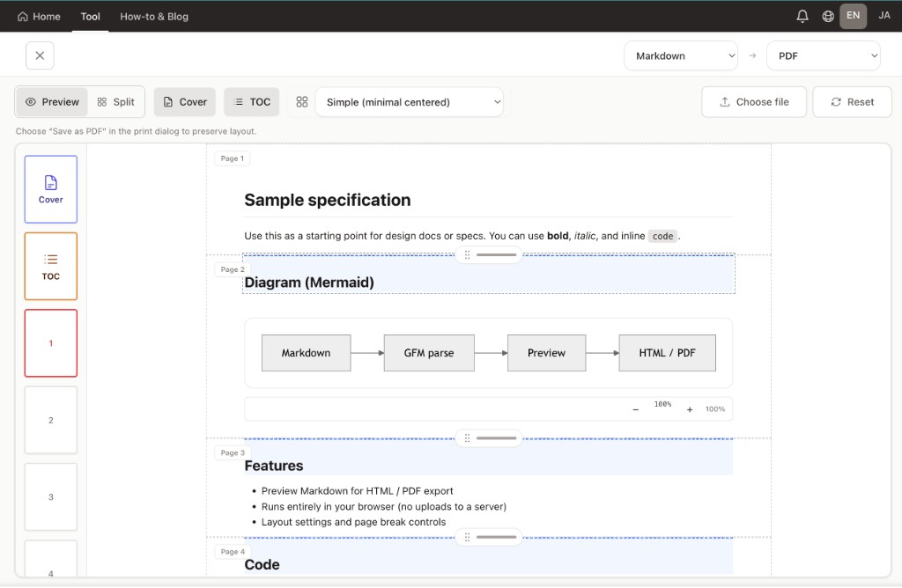
Task: Click the Code heading
Action: tap(262, 564)
